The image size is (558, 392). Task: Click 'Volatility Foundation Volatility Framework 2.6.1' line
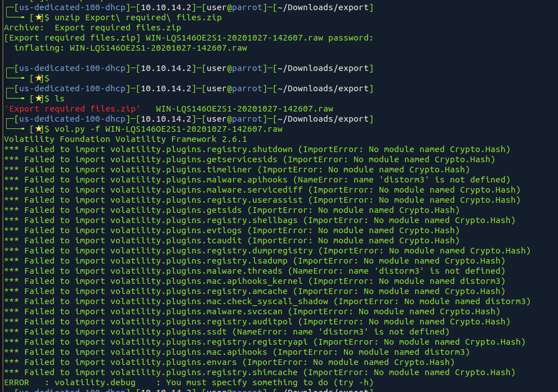(x=125, y=139)
